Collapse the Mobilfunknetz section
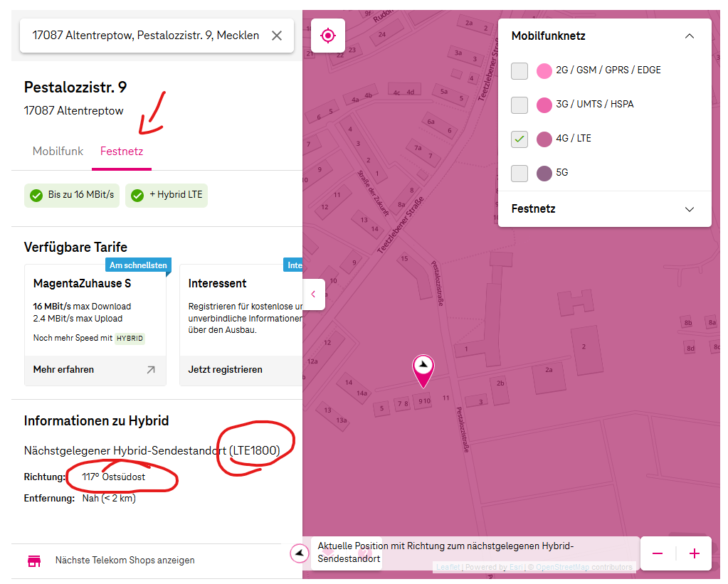 click(690, 36)
